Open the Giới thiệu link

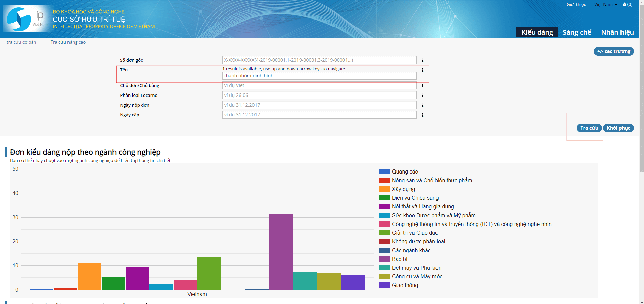coord(576,5)
